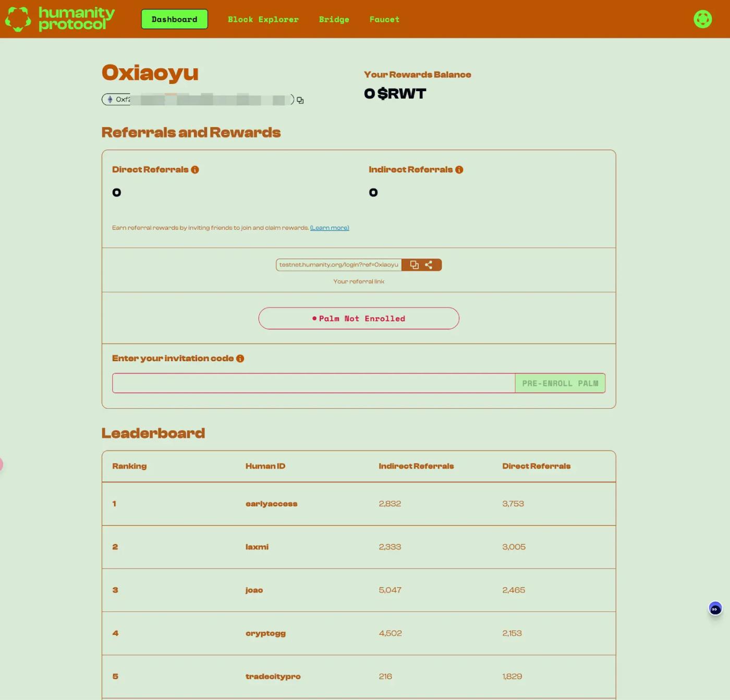Click the Learn more link
Image resolution: width=730 pixels, height=700 pixels.
330,228
